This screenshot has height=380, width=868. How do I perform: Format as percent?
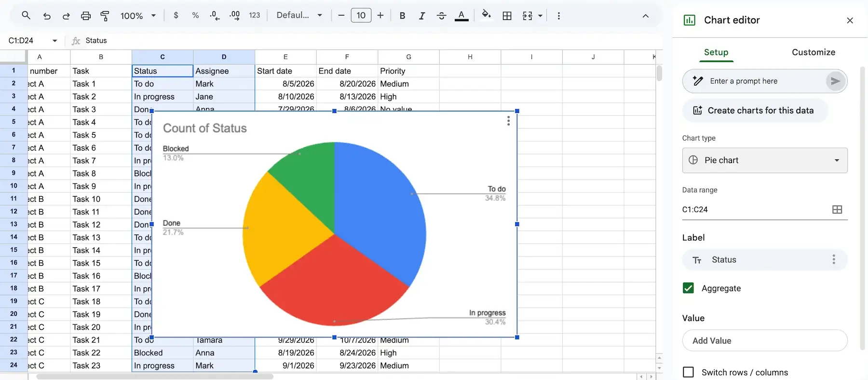click(x=195, y=15)
